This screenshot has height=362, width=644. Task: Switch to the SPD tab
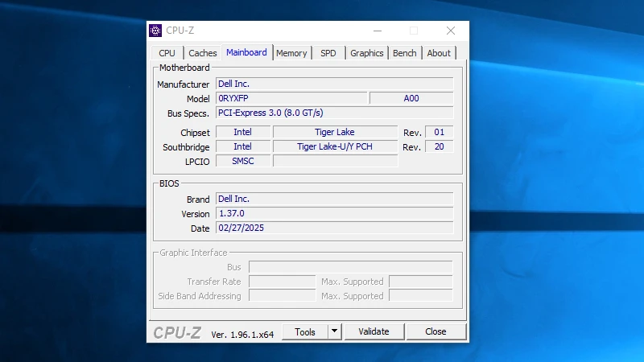tap(328, 53)
